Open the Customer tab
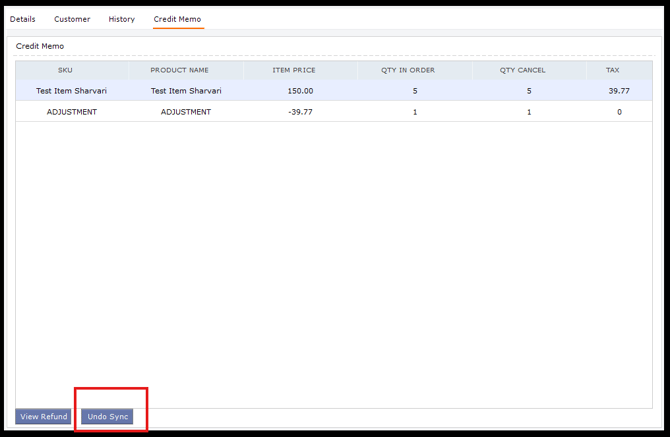Image resolution: width=670 pixels, height=437 pixels. pos(72,19)
